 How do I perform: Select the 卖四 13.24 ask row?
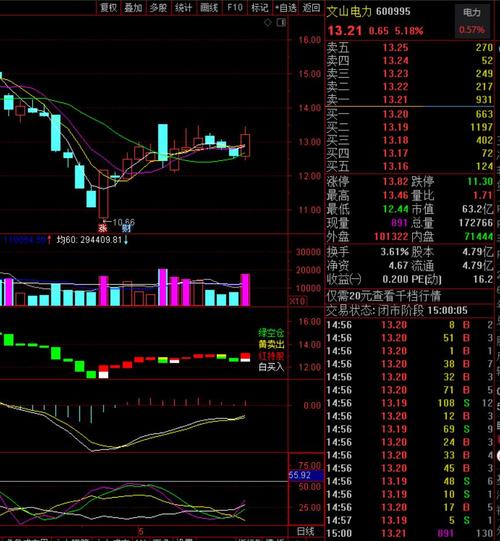click(410, 61)
